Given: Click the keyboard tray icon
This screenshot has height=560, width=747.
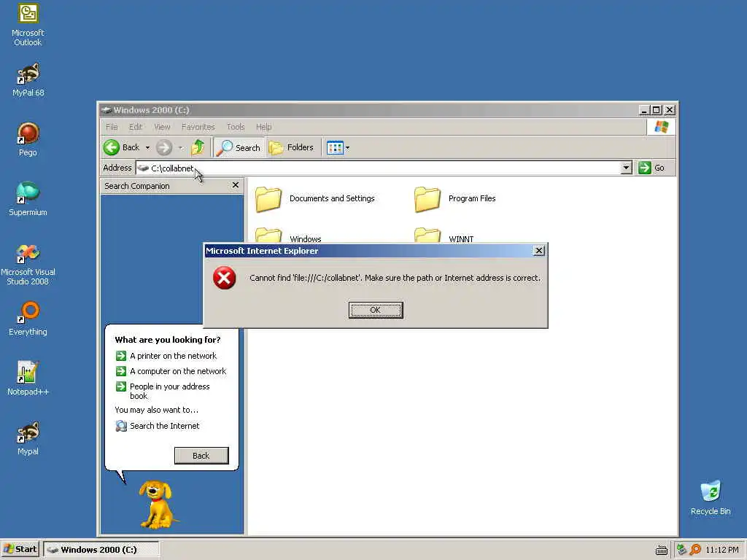Looking at the screenshot, I should coord(661,550).
